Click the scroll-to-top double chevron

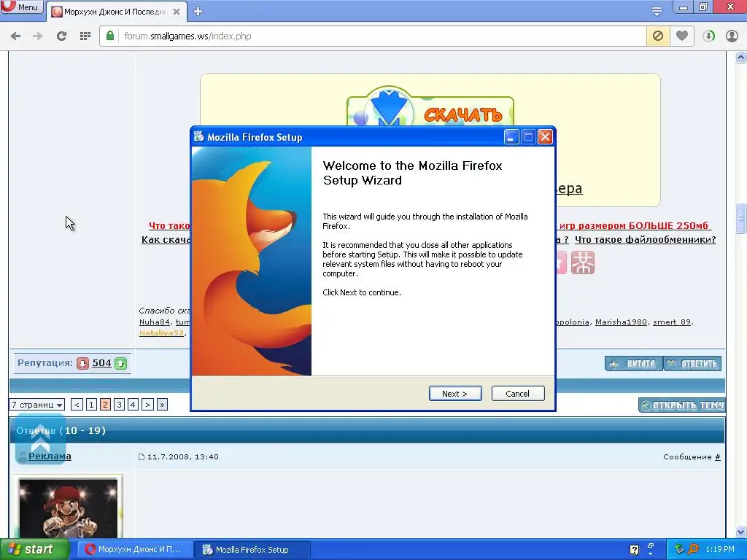[x=41, y=438]
